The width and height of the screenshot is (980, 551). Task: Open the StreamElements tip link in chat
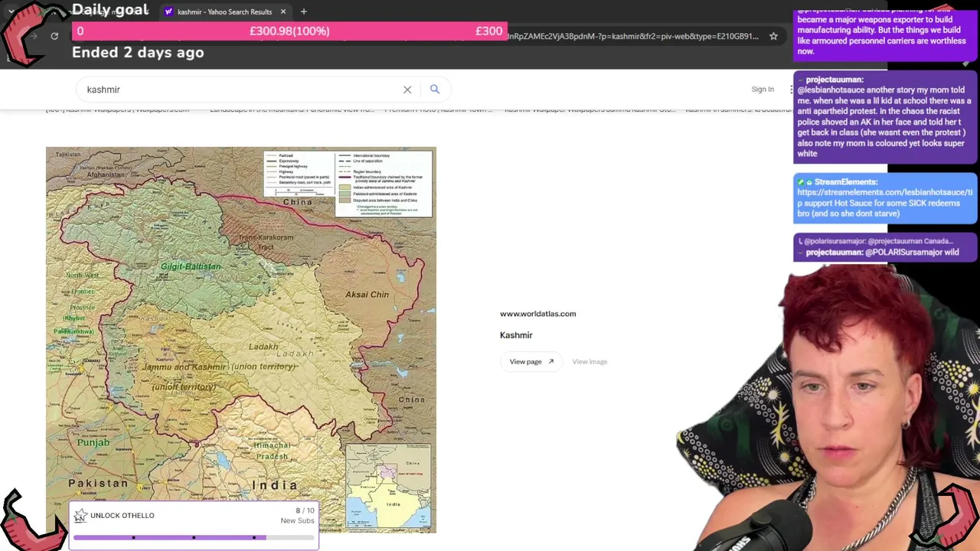coord(884,197)
